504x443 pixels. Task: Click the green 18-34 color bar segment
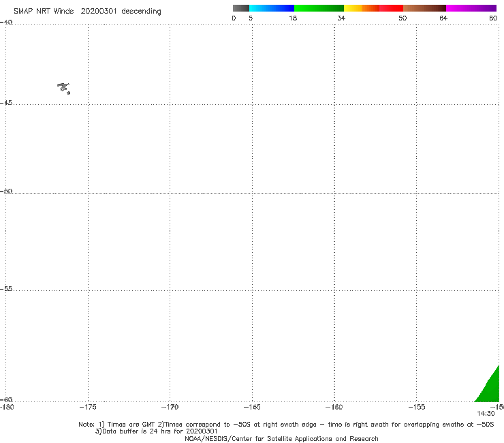319,8
